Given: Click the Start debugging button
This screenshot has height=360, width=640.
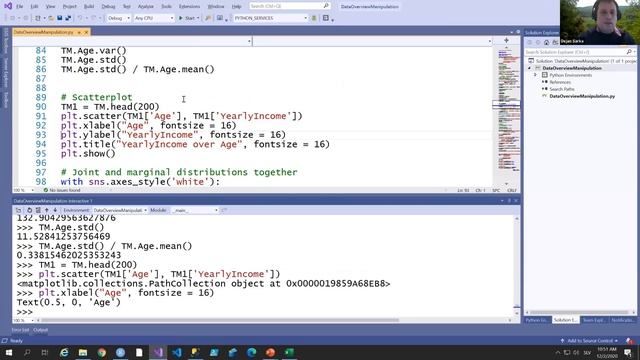Looking at the screenshot, I should click(187, 18).
